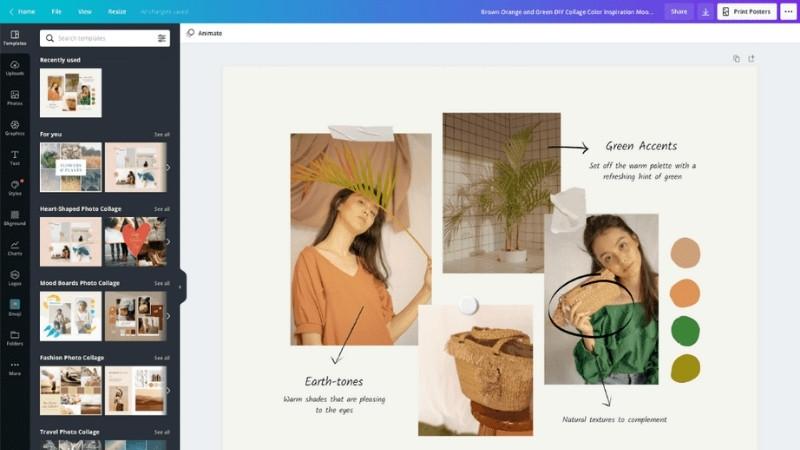Select the tan color swatch circle
The image size is (800, 450).
(x=685, y=253)
